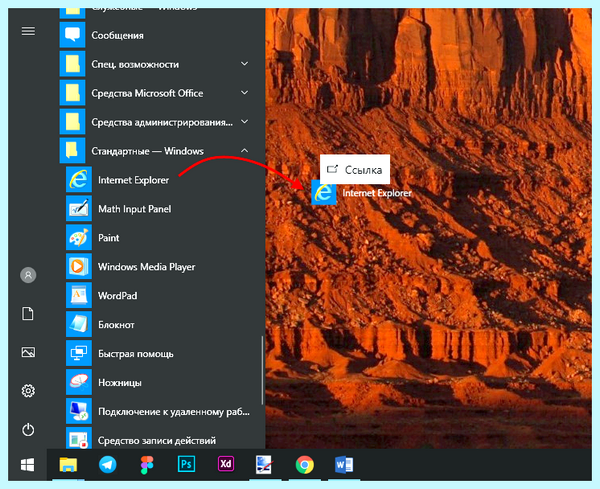Click the Быстрая помощь icon
600x489 pixels.
coord(79,353)
